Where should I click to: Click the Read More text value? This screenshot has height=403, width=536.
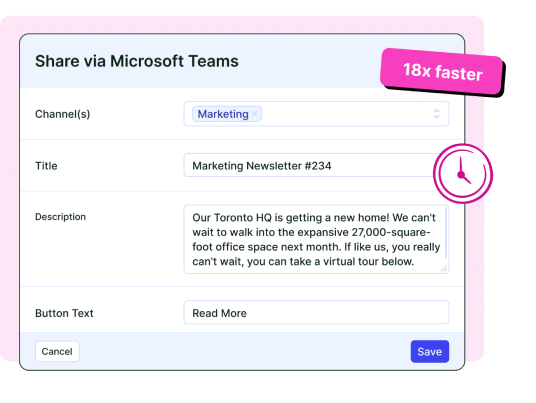tap(219, 313)
